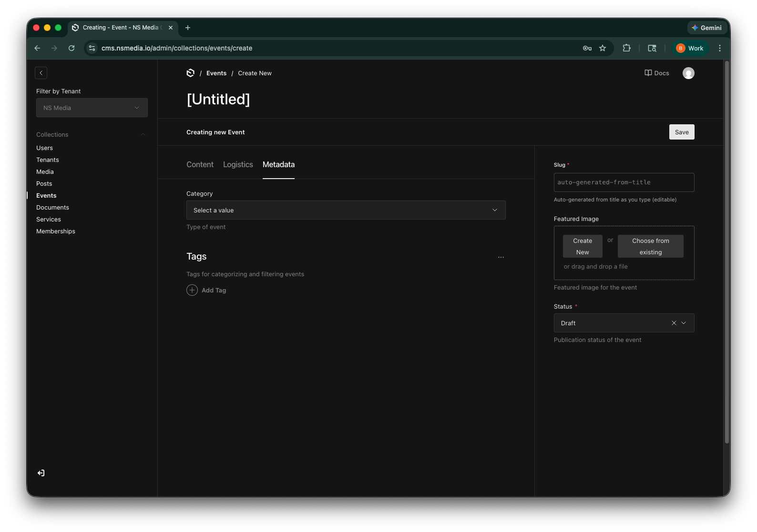Collapse the Collections group chevron
The width and height of the screenshot is (757, 532).
pyautogui.click(x=143, y=135)
